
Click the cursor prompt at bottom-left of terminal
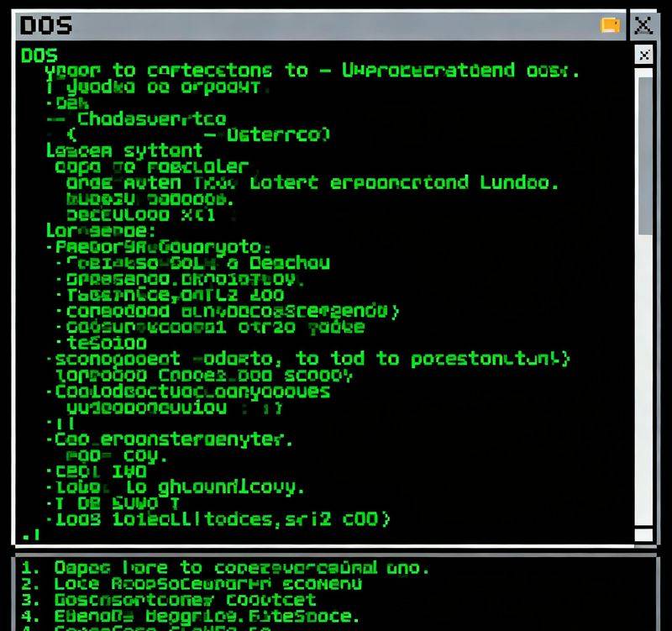[27, 534]
